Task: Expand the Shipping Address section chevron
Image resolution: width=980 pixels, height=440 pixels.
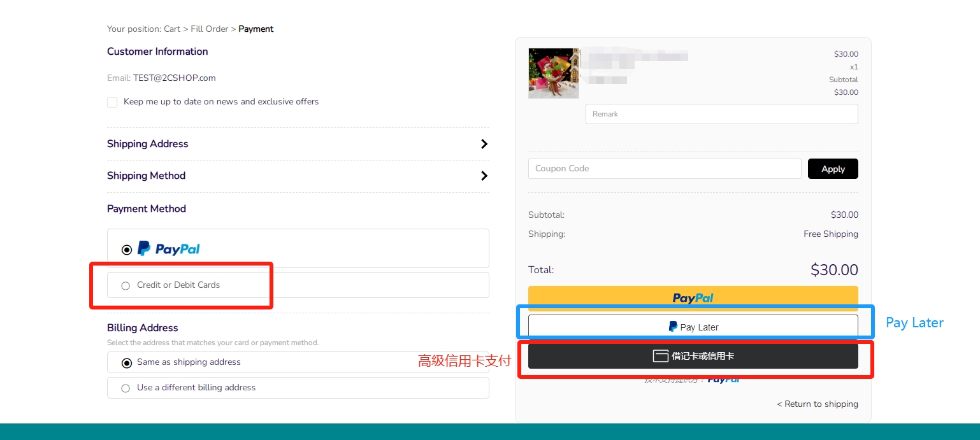Action: click(x=484, y=144)
